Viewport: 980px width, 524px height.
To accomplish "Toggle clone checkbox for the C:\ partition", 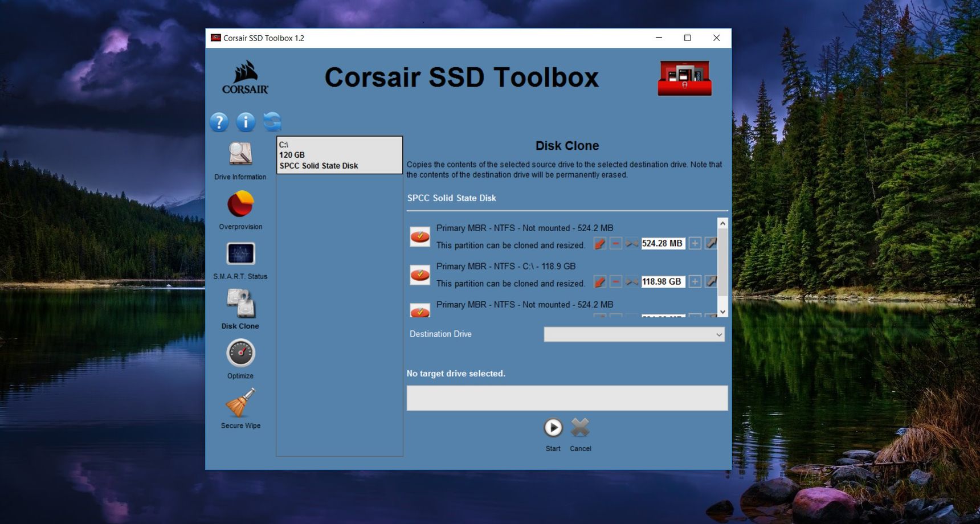I will tap(420, 275).
